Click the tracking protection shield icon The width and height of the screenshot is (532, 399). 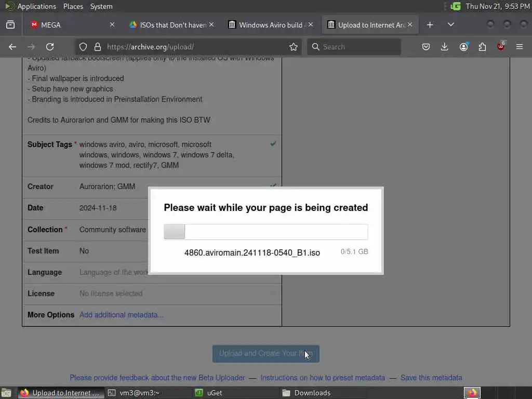click(x=83, y=47)
